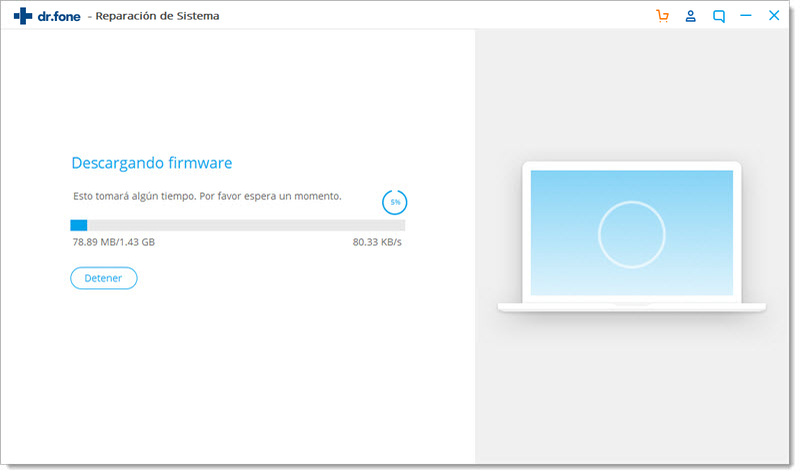
Task: Stop download with the Detener button
Action: pyautogui.click(x=104, y=278)
